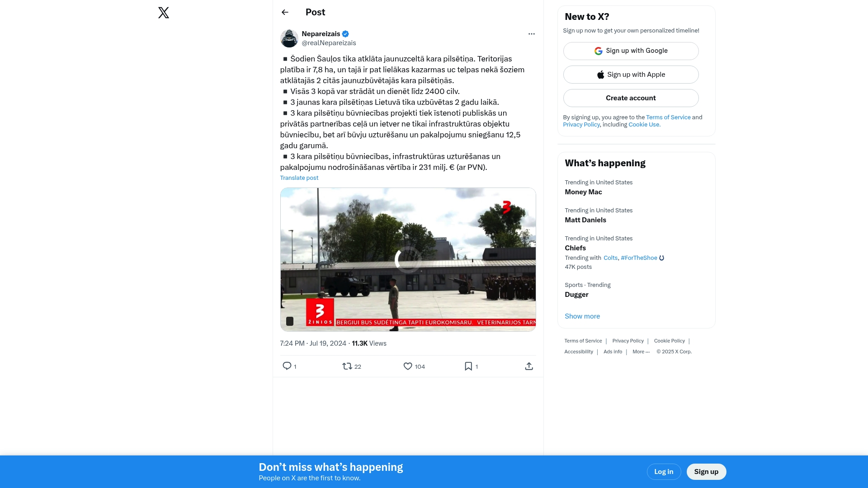Click the X logo home icon
Image resolution: width=868 pixels, height=488 pixels.
pyautogui.click(x=164, y=13)
